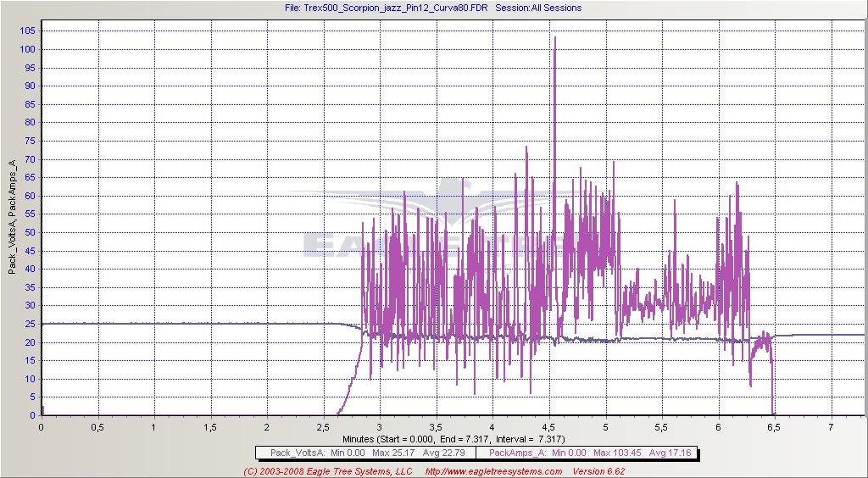Click the 10 y-axis value

31,379
